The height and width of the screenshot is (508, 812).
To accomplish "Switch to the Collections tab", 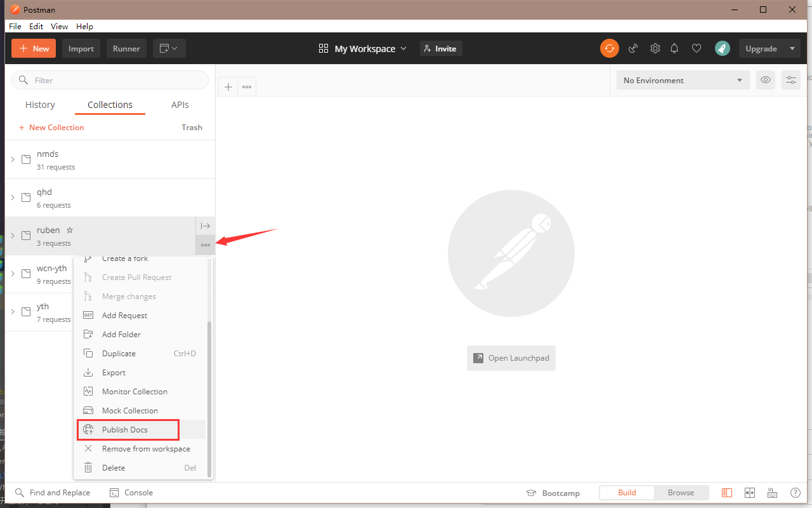I will [110, 105].
